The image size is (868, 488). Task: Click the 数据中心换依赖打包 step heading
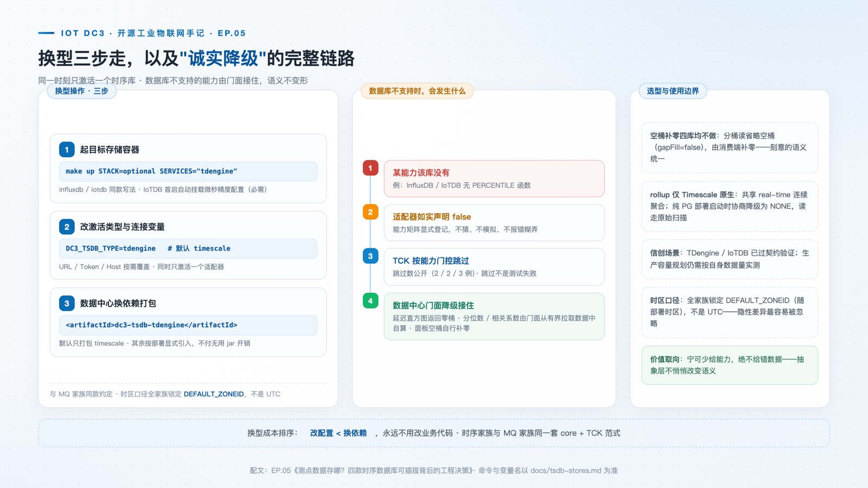(118, 303)
